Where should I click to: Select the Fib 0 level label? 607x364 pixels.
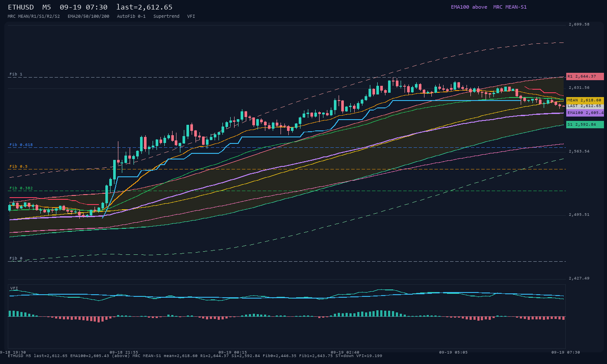pos(16,258)
